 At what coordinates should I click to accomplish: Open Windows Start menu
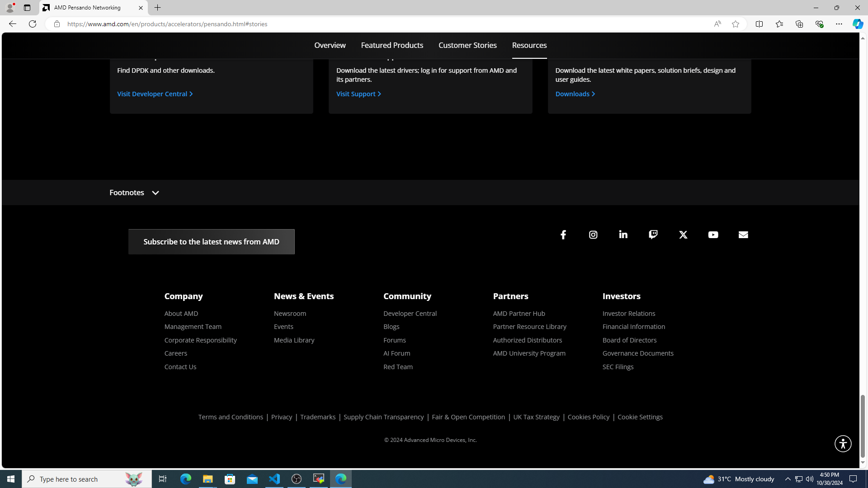click(x=11, y=479)
